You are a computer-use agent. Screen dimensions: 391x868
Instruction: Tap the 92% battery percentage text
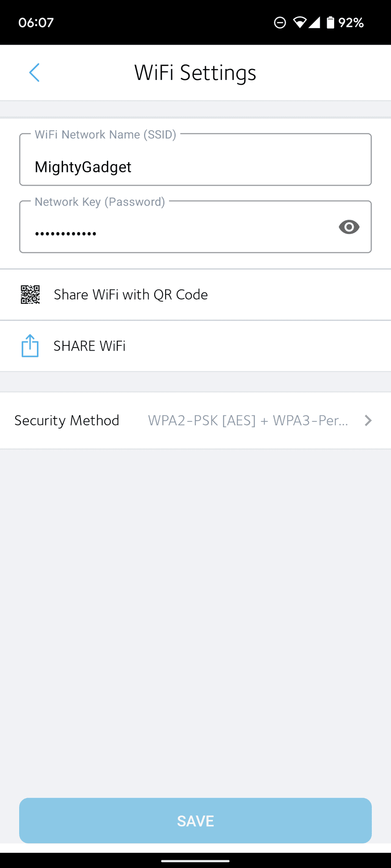351,22
